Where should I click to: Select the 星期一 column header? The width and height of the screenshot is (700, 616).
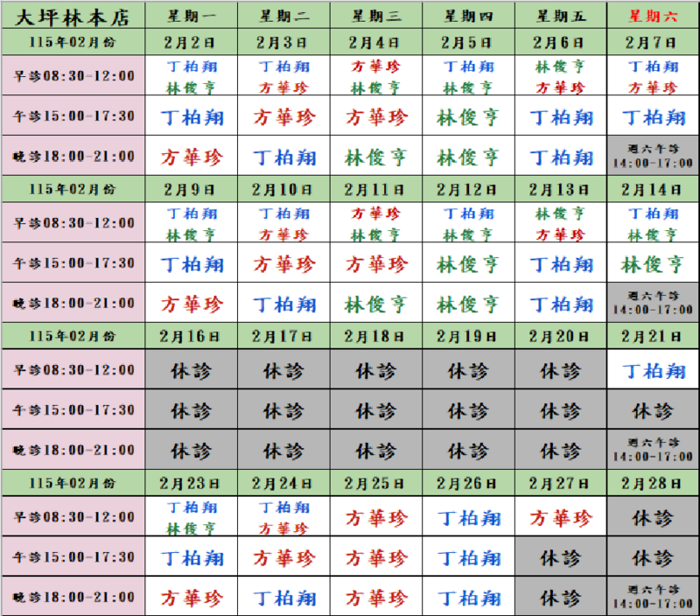point(191,17)
